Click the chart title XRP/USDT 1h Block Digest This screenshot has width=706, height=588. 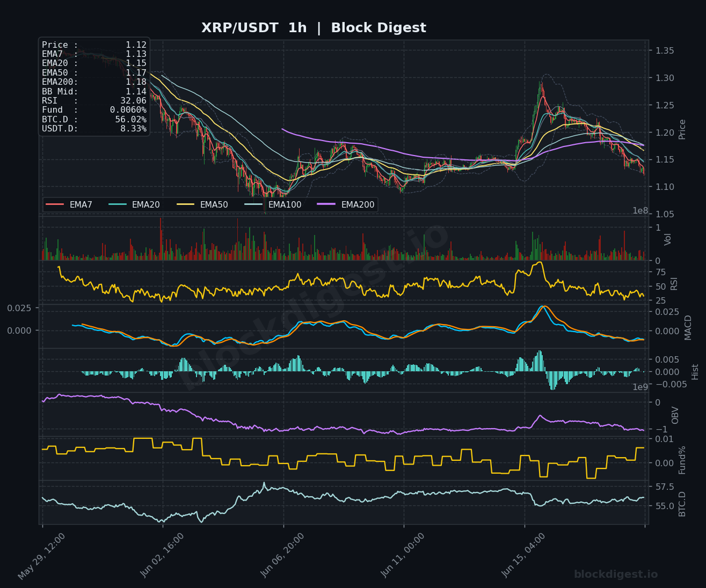314,28
